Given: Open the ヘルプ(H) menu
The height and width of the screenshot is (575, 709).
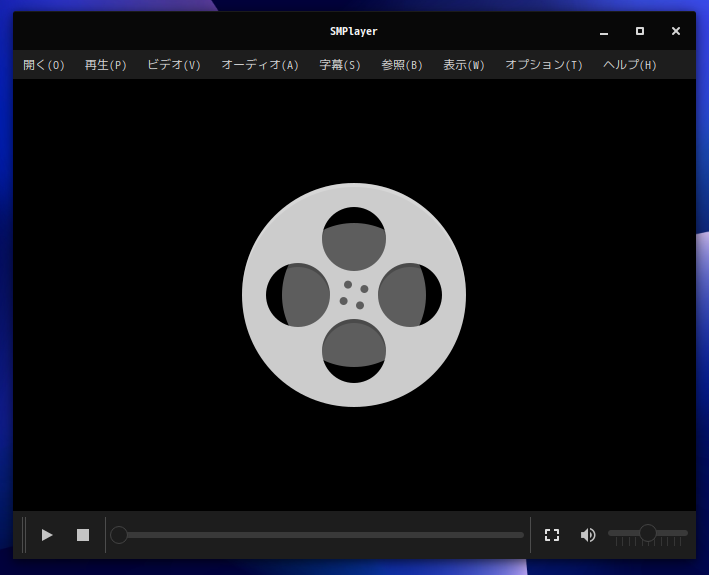Looking at the screenshot, I should (x=630, y=65).
